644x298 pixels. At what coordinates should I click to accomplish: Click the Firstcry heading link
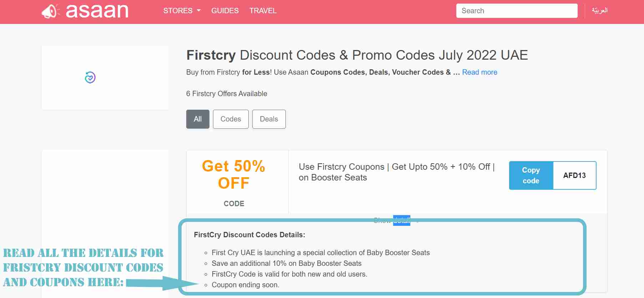click(x=211, y=55)
